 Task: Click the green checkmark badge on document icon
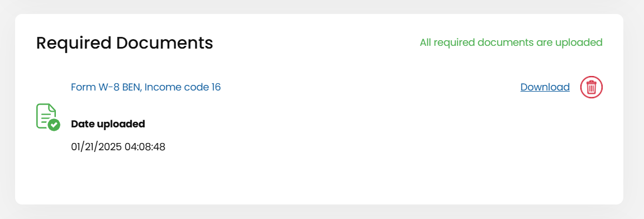click(x=54, y=125)
